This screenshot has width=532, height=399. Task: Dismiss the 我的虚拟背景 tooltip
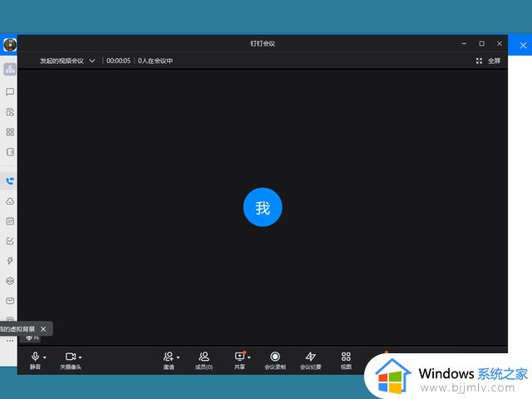43,329
